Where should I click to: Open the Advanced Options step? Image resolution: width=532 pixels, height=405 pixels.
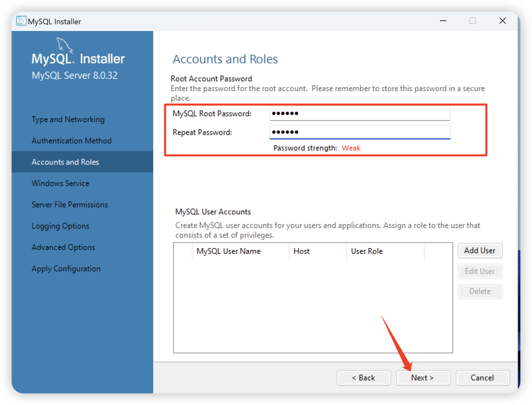pyautogui.click(x=63, y=248)
